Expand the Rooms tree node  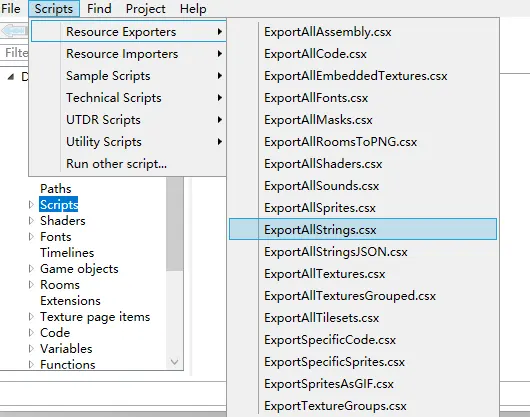[31, 285]
